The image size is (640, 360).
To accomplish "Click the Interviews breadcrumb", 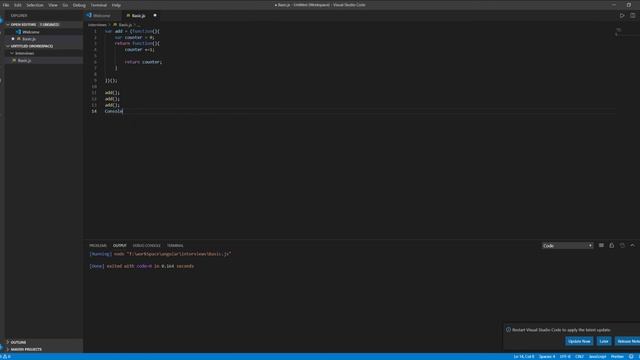I will [97, 25].
